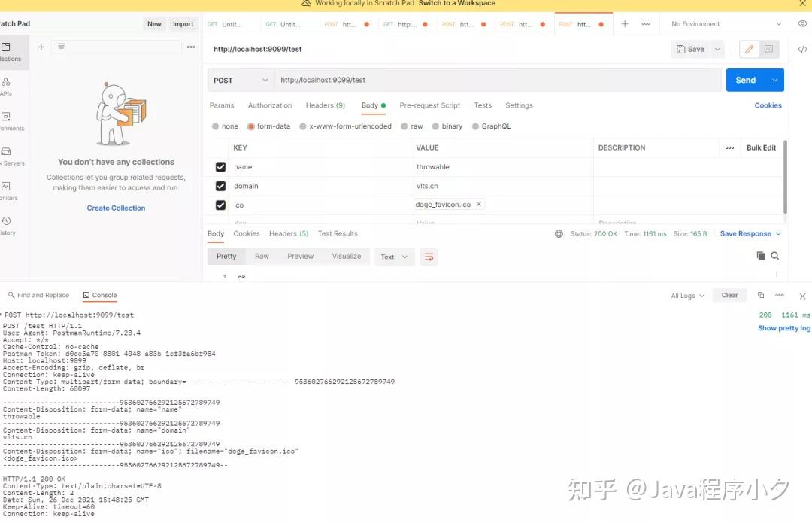Copy the response body with the copy icon
The image size is (812, 523).
pyautogui.click(x=761, y=256)
